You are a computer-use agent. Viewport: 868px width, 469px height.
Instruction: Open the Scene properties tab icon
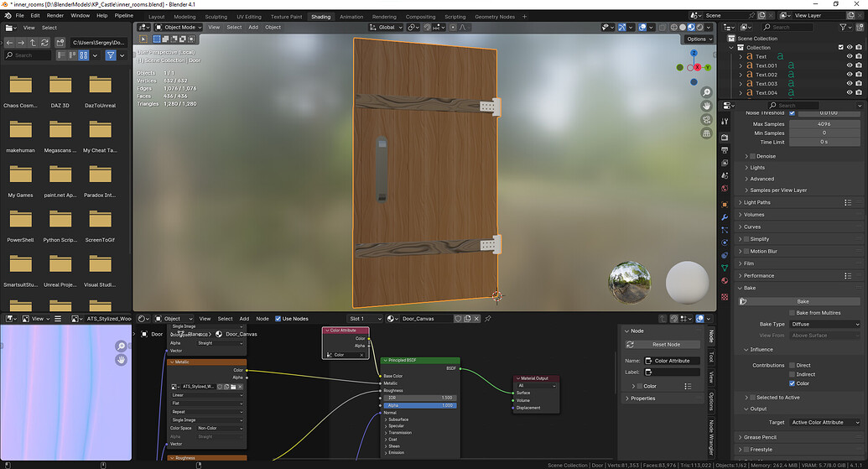[x=725, y=175]
